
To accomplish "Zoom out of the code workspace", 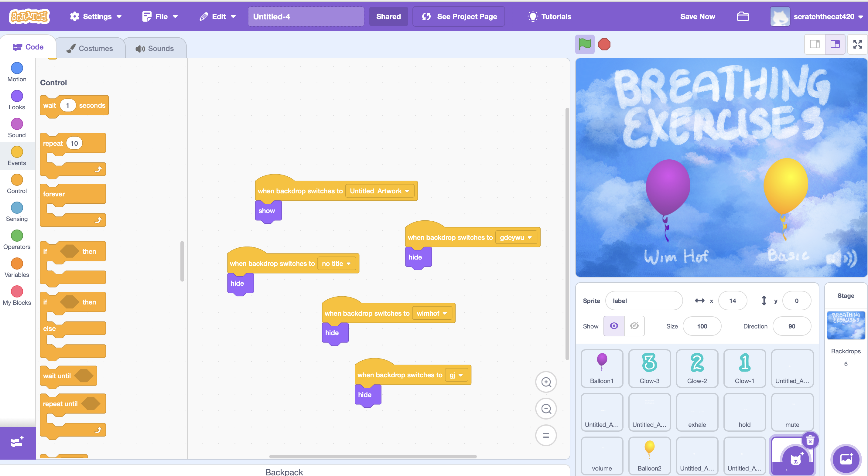I will point(545,409).
